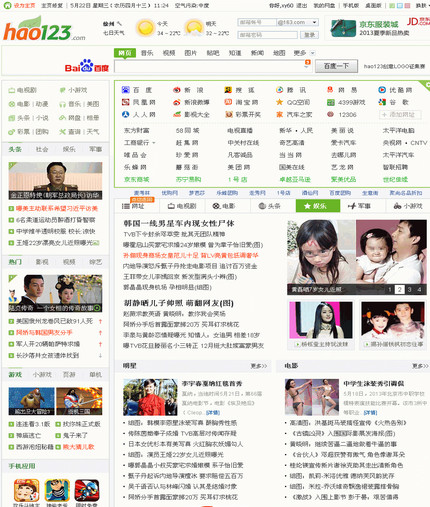Viewport: 430px width, 507px height.
Task: Open the 58同城 site link
Action: coord(187,130)
